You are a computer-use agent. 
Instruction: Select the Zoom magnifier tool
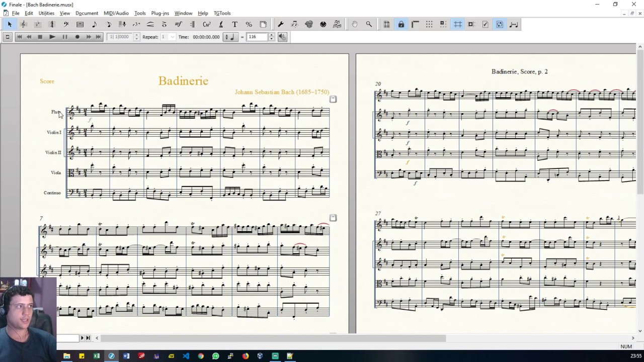pos(369,24)
